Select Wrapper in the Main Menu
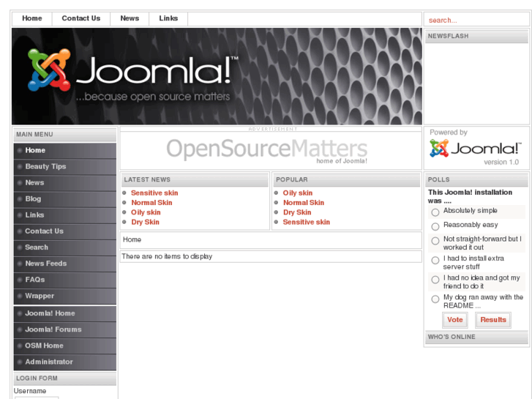 65,296
